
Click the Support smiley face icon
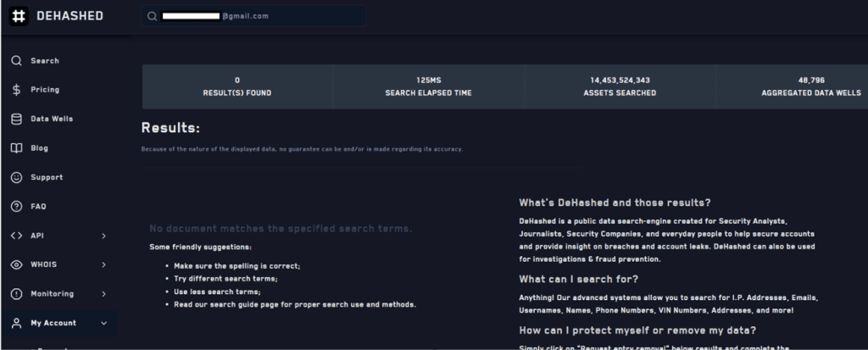16,178
